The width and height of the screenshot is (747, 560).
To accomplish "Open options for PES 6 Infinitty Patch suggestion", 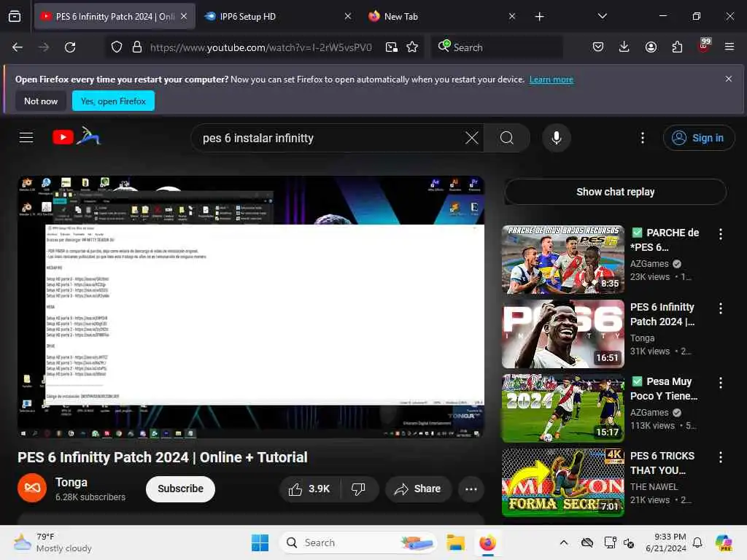I will (721, 308).
